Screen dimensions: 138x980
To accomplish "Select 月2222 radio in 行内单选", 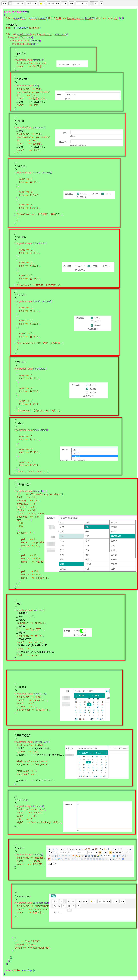I will tap(89, 266).
